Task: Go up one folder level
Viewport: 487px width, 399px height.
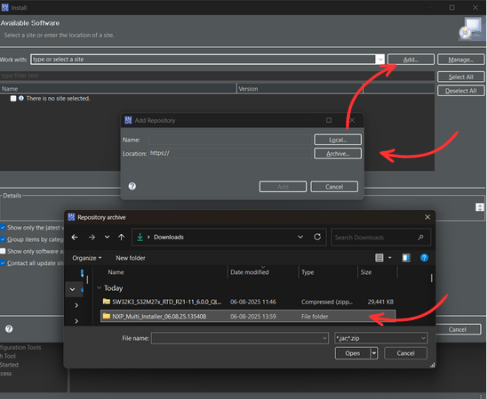Action: pos(121,237)
